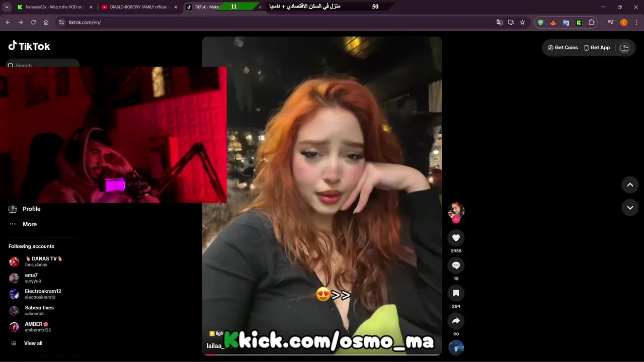644x362 pixels.
Task: Open comments via the speech bubble icon
Action: (456, 265)
